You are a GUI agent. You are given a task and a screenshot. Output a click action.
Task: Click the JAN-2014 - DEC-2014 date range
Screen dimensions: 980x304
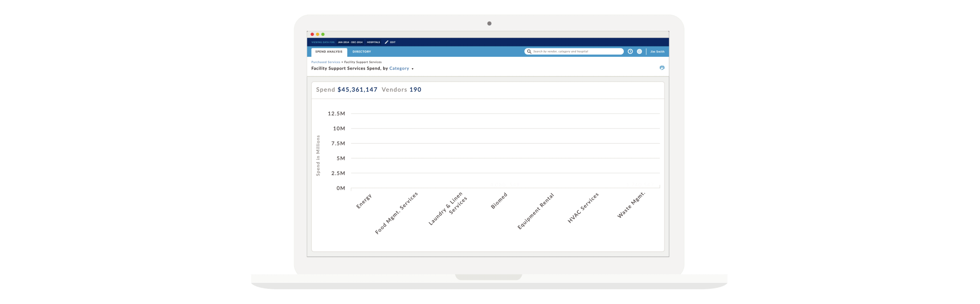350,42
